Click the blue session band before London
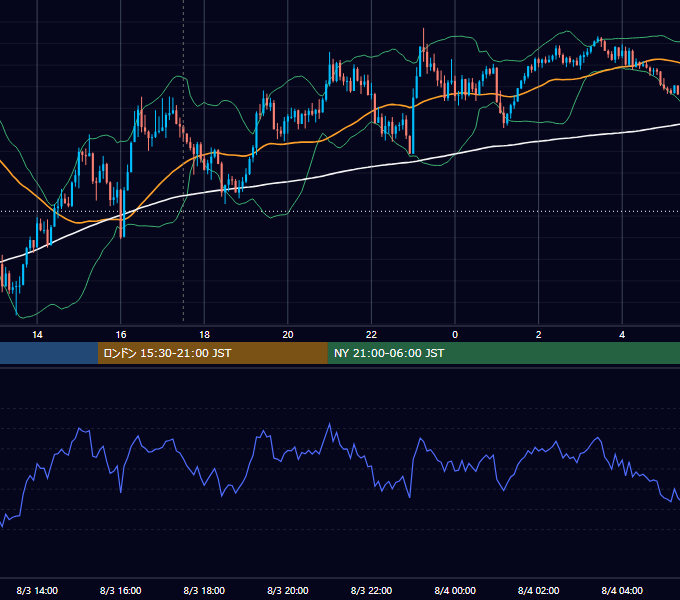680x600 pixels. pyautogui.click(x=49, y=353)
